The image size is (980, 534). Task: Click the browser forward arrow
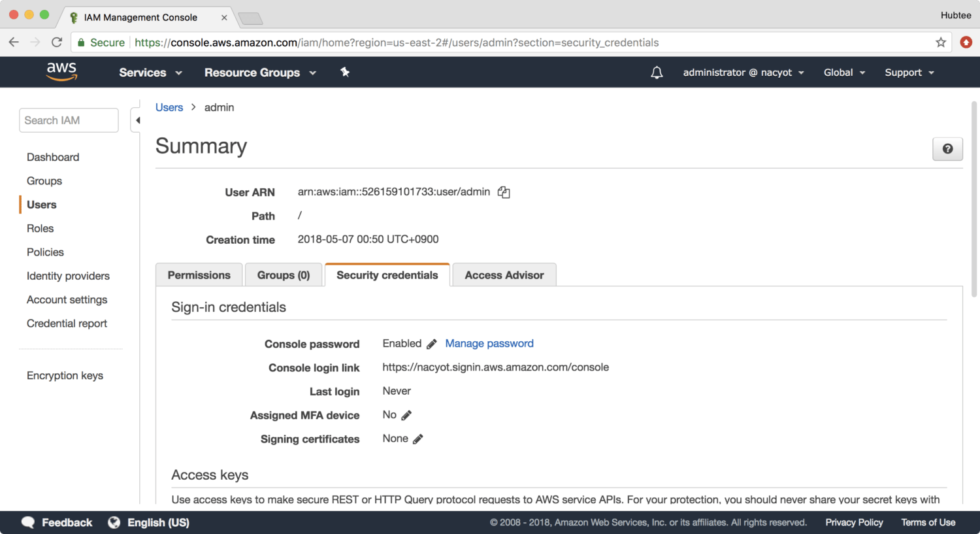(x=35, y=42)
